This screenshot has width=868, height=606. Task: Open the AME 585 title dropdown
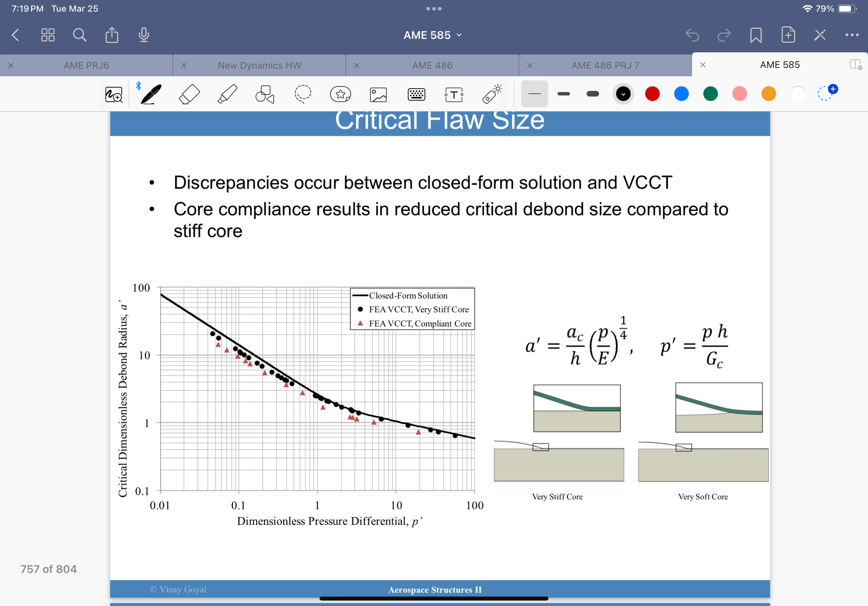click(x=432, y=35)
